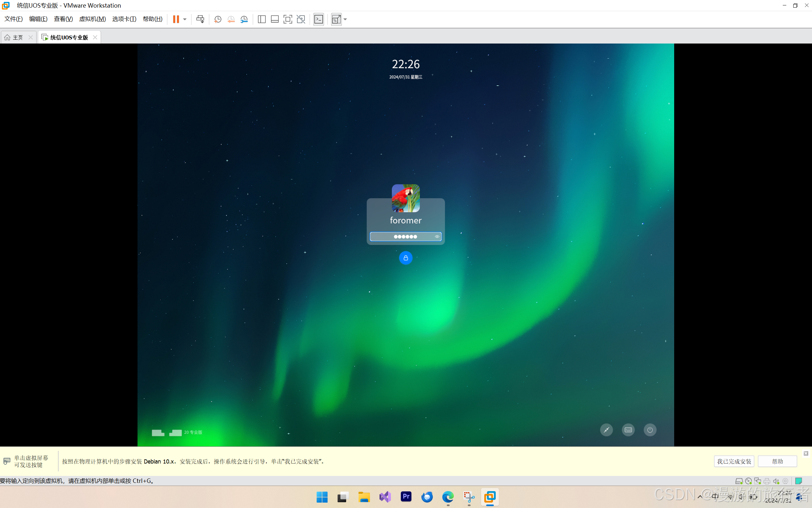
Task: Toggle the thumbnail bar at the bottom
Action: pos(275,19)
